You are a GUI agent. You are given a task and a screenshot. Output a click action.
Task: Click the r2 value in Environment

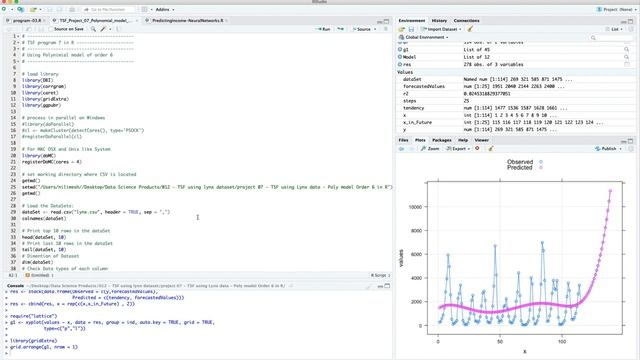(487, 94)
